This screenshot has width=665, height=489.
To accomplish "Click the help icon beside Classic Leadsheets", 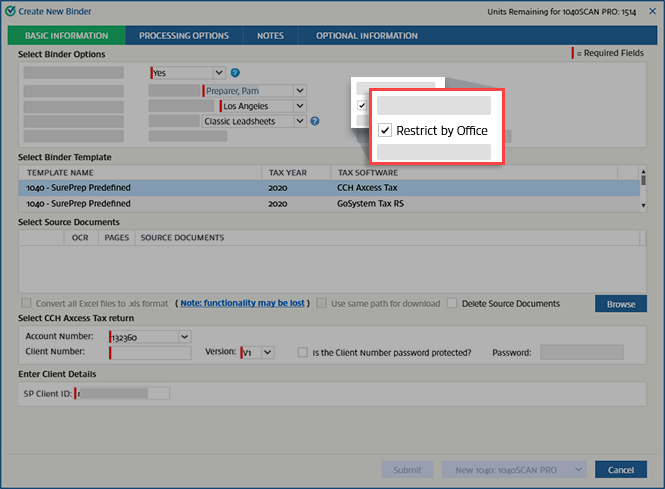I will pos(315,122).
